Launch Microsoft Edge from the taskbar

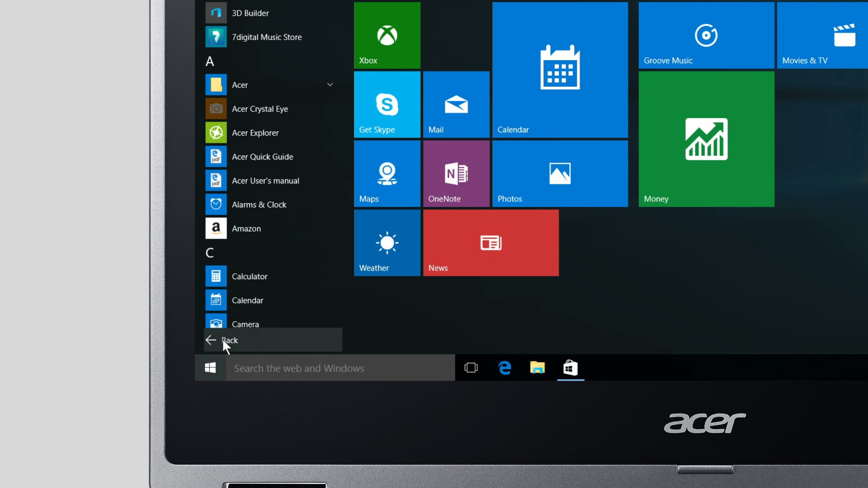tap(505, 368)
